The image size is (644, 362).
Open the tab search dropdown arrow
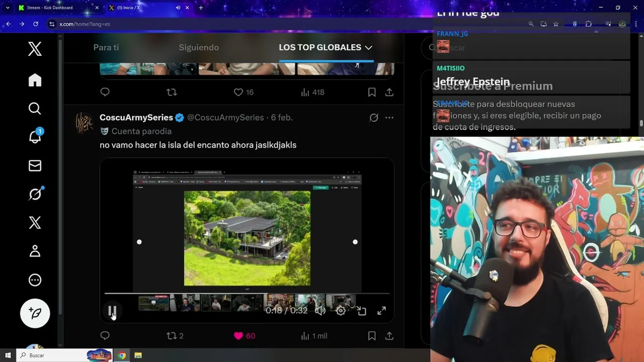click(x=7, y=8)
